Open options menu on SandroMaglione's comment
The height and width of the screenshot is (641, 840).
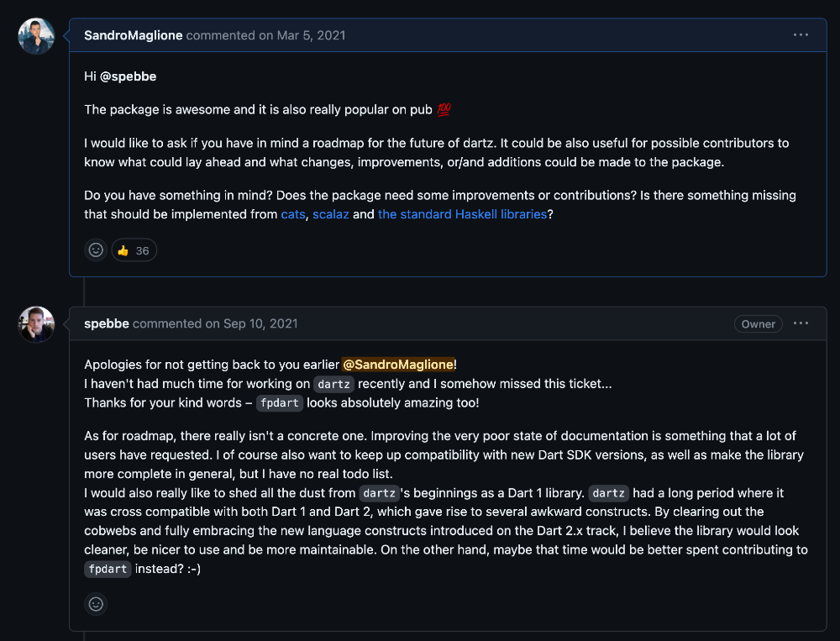point(801,35)
